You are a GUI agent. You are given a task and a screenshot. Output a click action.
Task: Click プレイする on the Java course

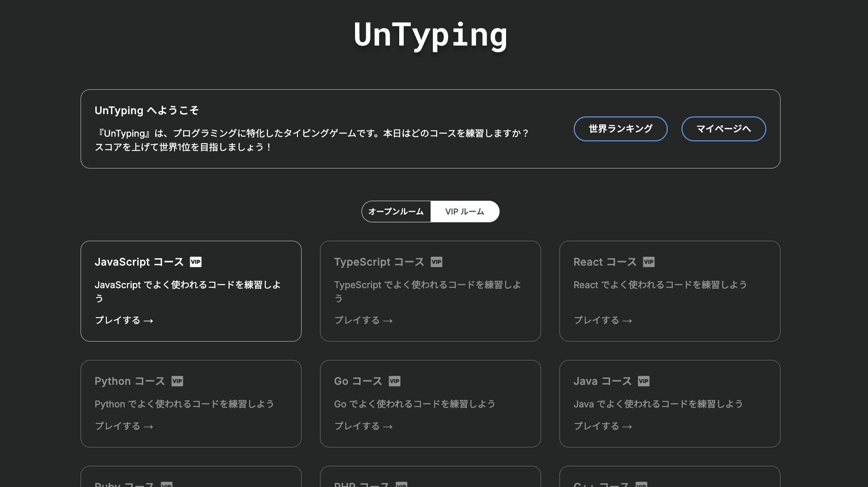click(x=603, y=426)
